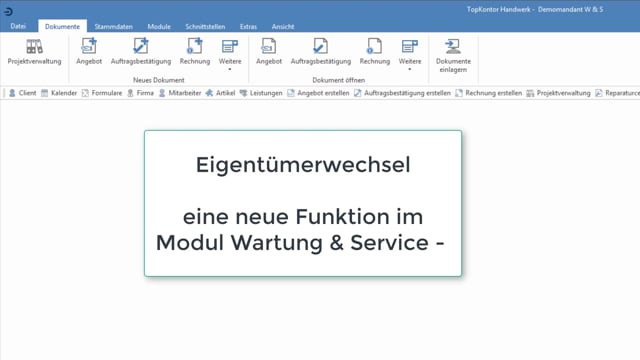640x360 pixels.
Task: Switch to the Module tab
Action: [159, 27]
